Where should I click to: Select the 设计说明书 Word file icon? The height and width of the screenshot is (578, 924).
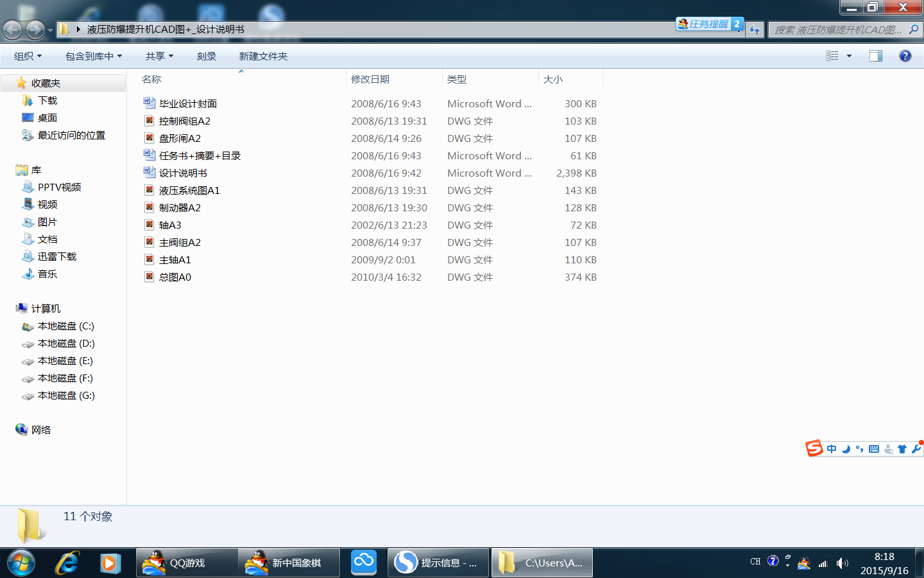pyautogui.click(x=150, y=173)
